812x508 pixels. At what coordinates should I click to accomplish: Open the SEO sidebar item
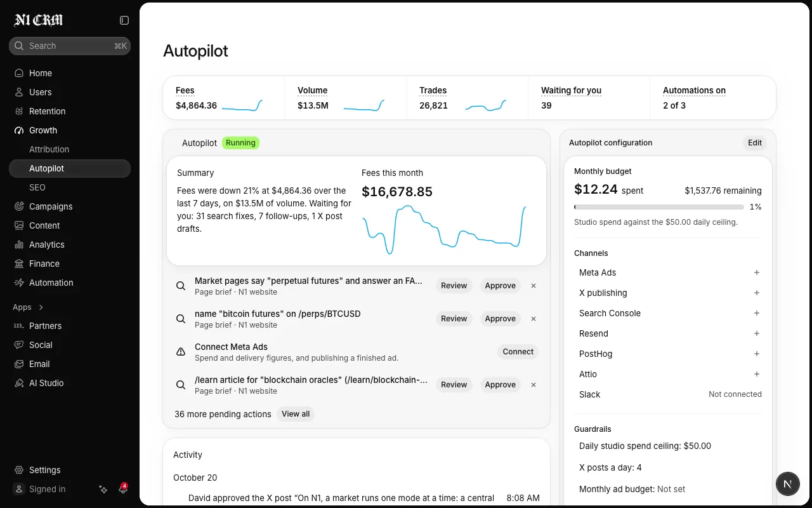point(70,187)
